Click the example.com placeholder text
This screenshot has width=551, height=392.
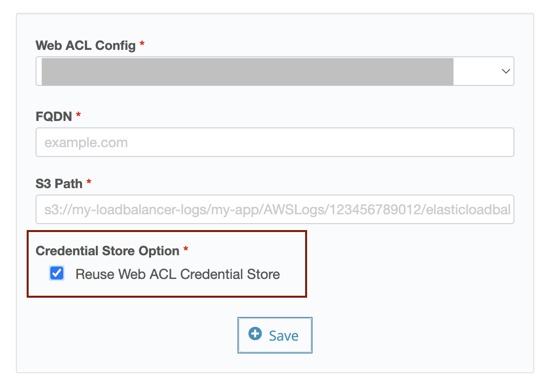[86, 143]
